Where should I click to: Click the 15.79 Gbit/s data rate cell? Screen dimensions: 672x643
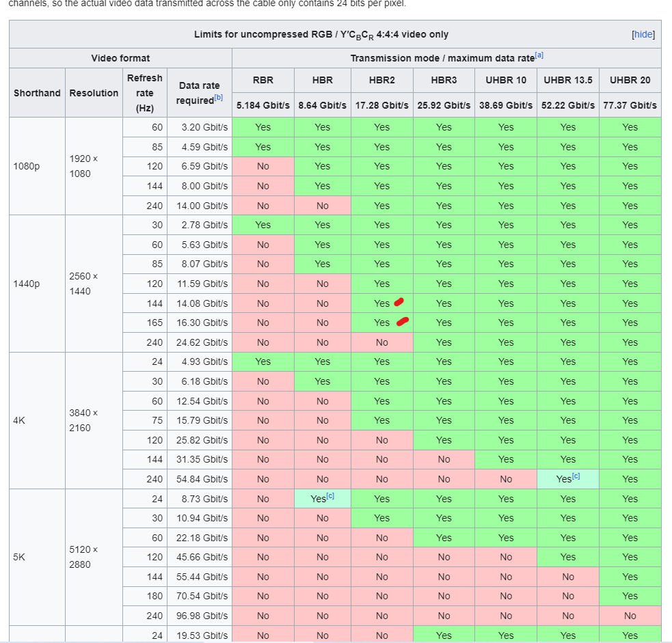point(200,420)
